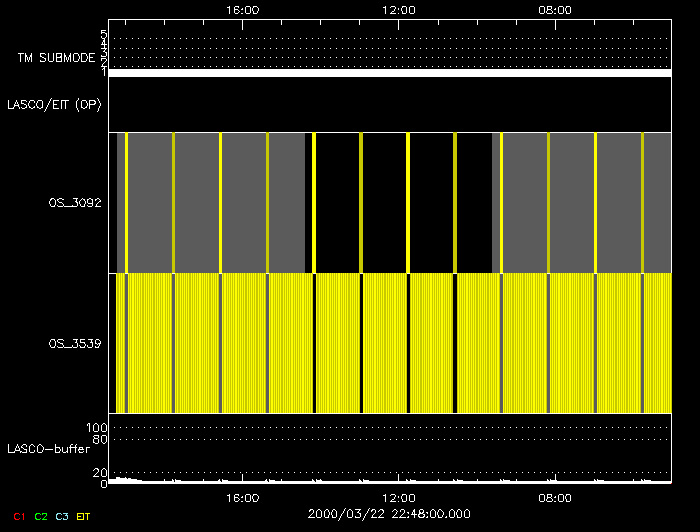The height and width of the screenshot is (532, 700).
Task: Click the OS_3092 row label
Action: click(x=75, y=203)
